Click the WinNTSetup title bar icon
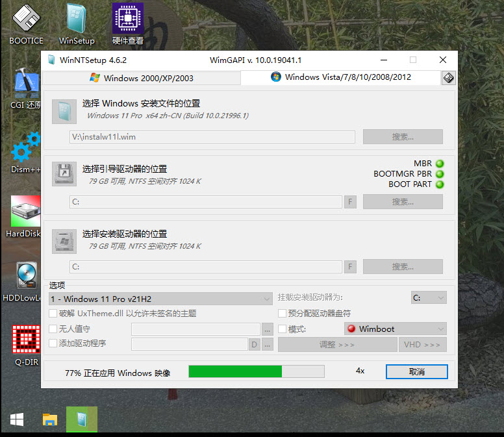The image size is (504, 437). [x=51, y=60]
